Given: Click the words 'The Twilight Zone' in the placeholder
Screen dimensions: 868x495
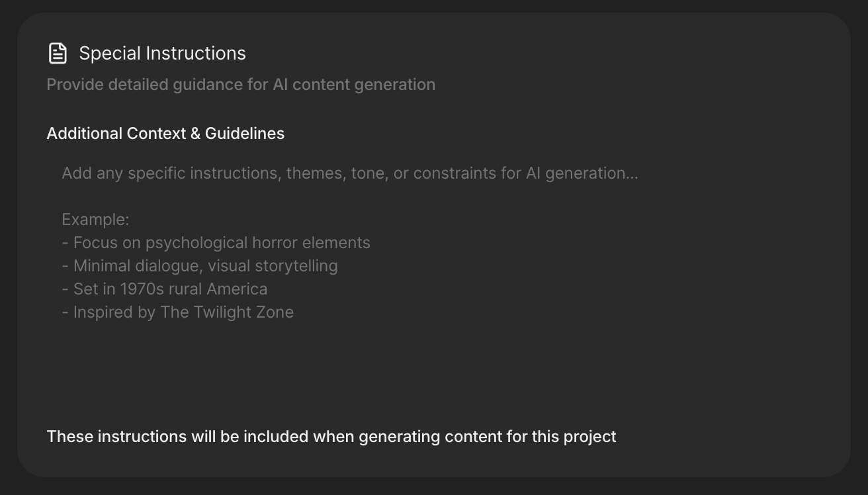Looking at the screenshot, I should coord(227,312).
